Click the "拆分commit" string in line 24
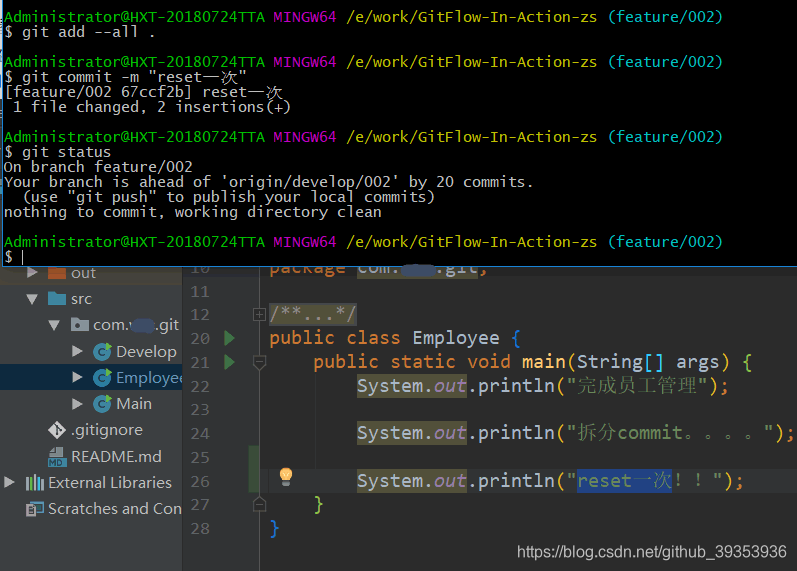 click(630, 433)
